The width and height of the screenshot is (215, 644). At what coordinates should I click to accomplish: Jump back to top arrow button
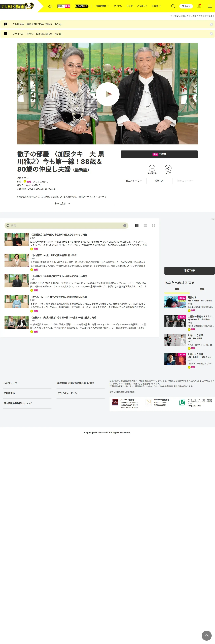click(207, 635)
